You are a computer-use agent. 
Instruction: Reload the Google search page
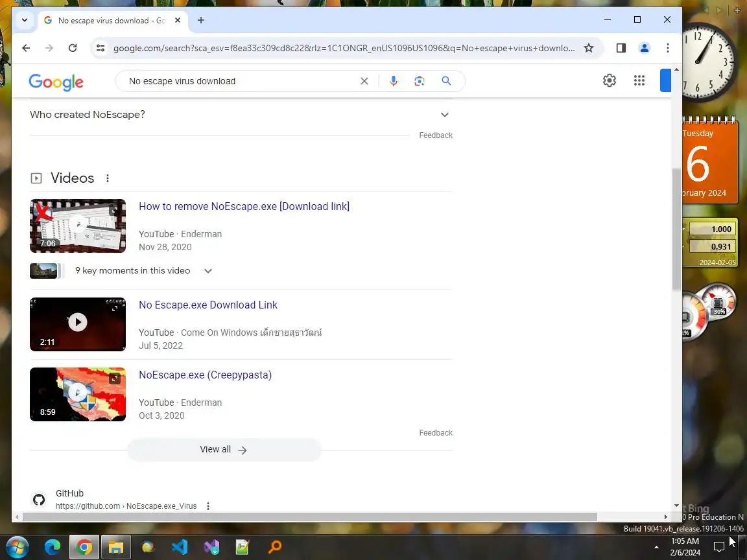click(x=73, y=47)
